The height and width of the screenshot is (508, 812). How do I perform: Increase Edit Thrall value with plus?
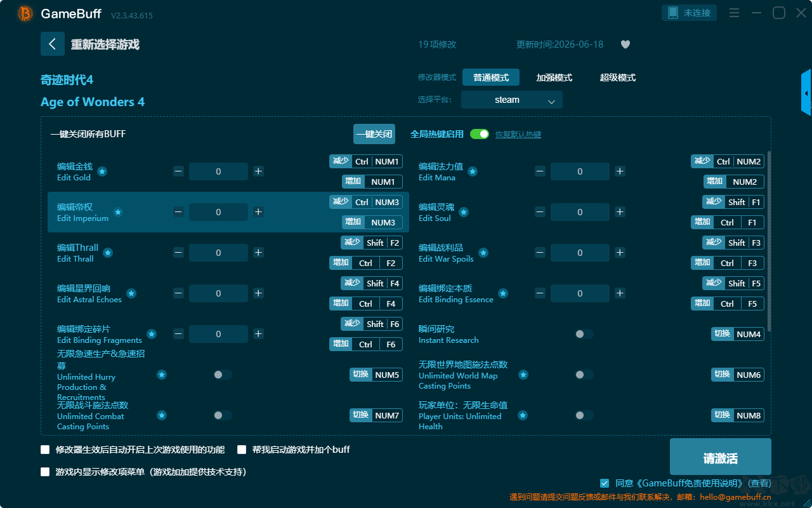[258, 253]
